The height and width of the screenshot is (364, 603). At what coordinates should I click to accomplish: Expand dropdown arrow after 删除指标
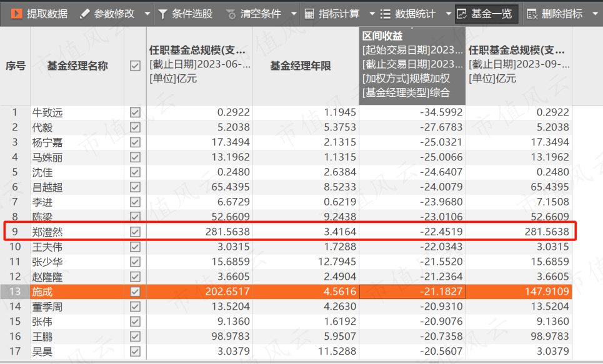[x=594, y=13]
